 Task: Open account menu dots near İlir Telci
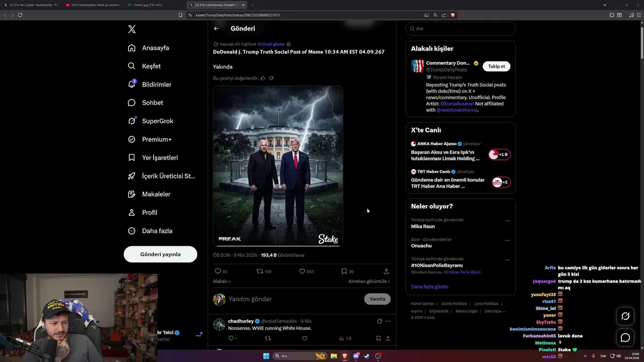(x=198, y=335)
